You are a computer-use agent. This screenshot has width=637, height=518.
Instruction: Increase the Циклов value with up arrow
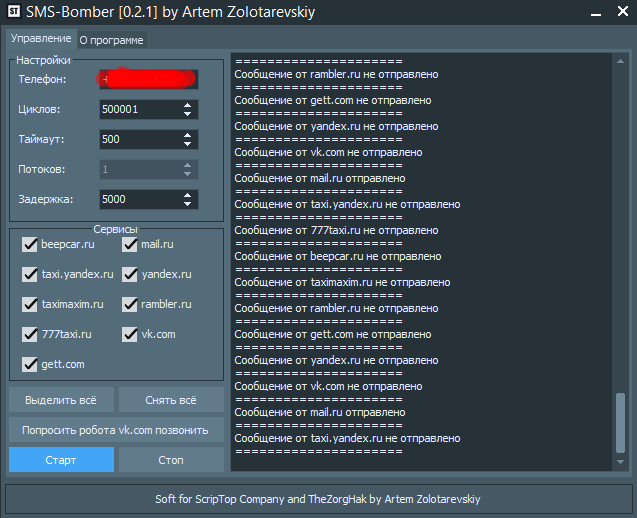(187, 104)
